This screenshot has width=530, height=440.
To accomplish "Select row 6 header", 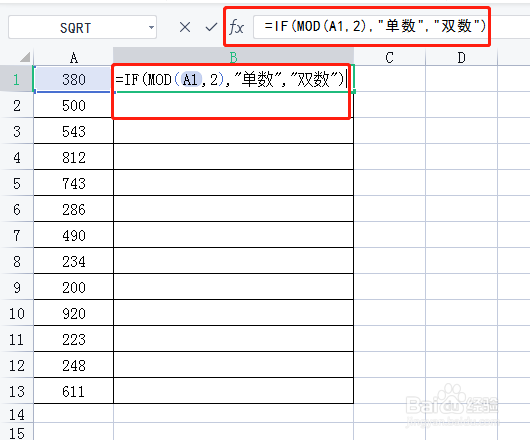I will (x=17, y=209).
